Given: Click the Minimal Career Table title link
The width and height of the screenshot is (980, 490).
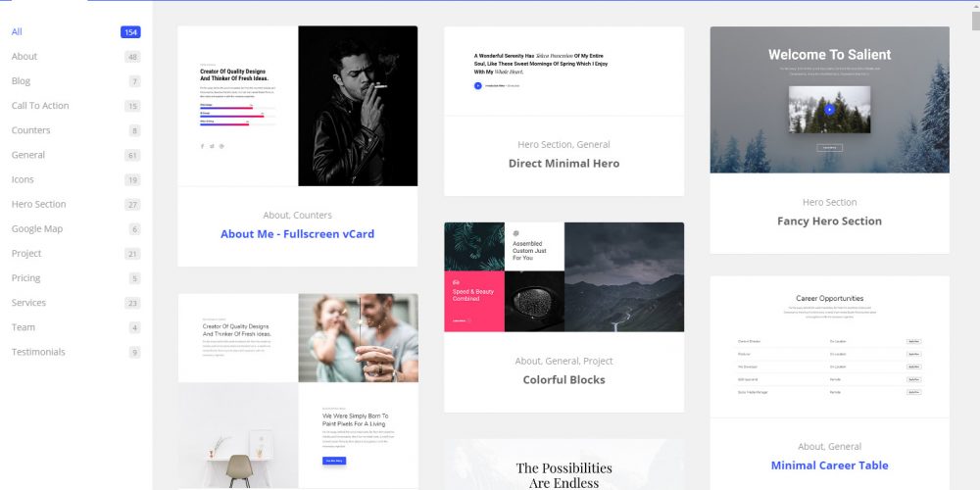Looking at the screenshot, I should click(x=829, y=465).
